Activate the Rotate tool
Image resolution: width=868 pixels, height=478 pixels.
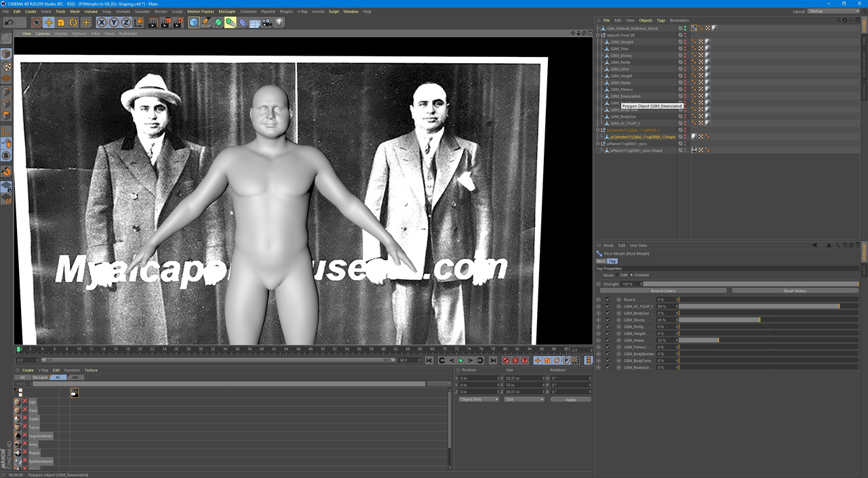73,22
